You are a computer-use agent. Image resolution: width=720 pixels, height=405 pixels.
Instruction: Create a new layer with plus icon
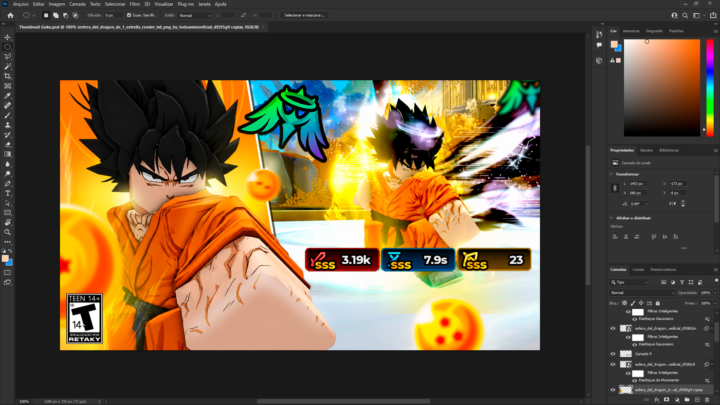[x=697, y=400]
